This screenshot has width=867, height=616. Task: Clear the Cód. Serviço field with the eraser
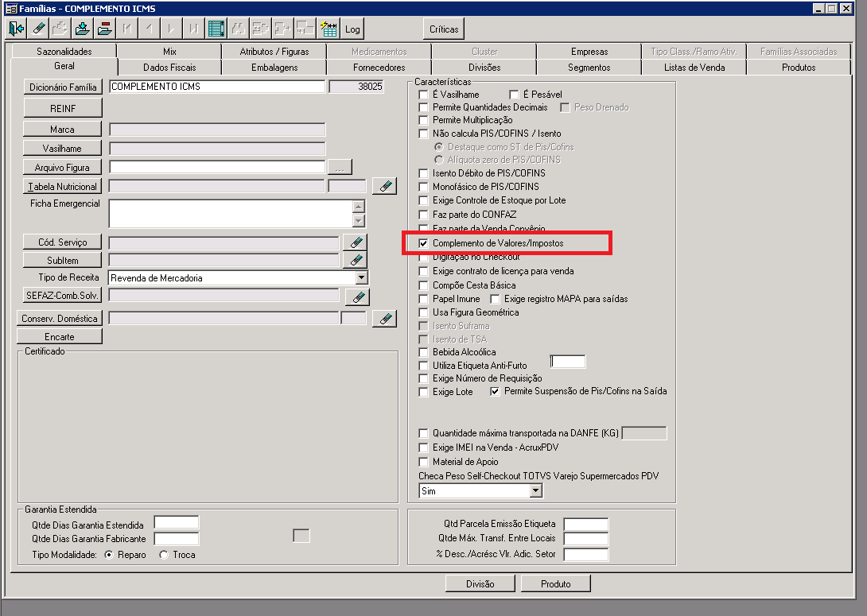click(355, 242)
